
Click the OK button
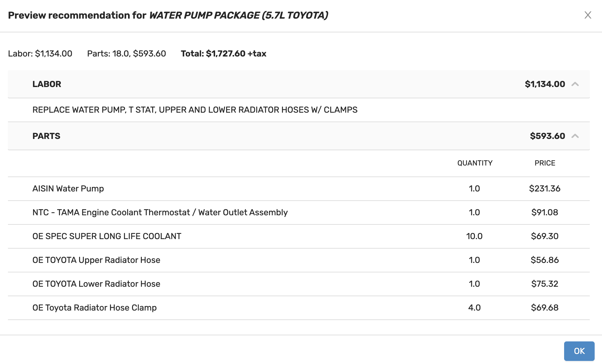point(579,351)
